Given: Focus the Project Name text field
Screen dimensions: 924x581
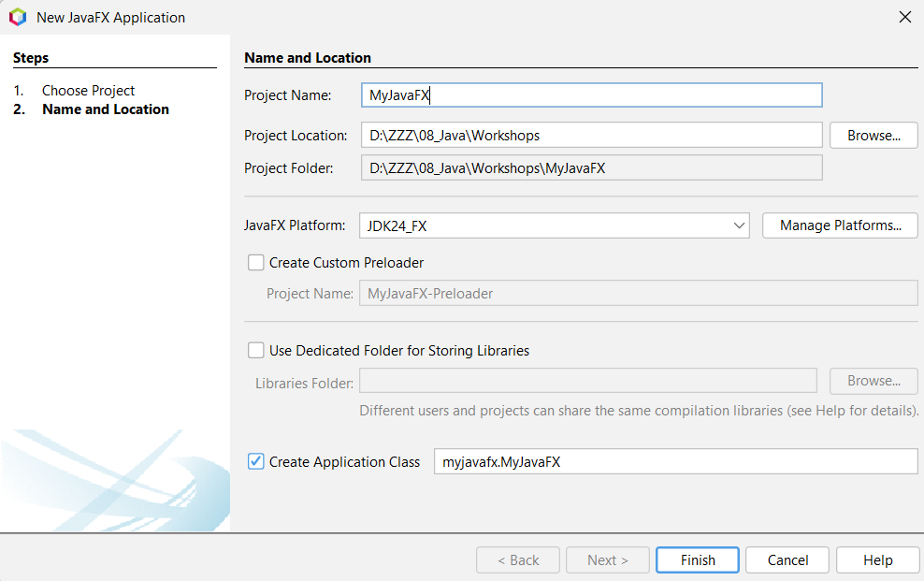Looking at the screenshot, I should (x=592, y=94).
